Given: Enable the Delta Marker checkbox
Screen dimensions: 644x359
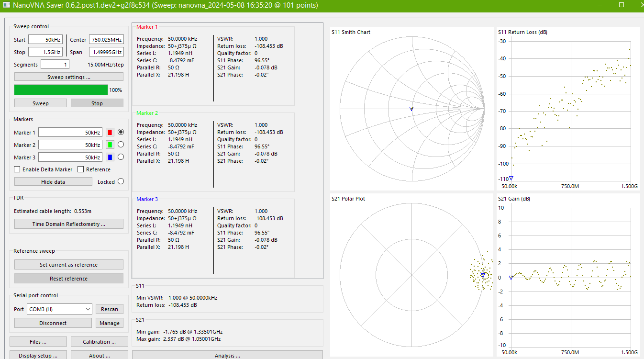Looking at the screenshot, I should (17, 169).
